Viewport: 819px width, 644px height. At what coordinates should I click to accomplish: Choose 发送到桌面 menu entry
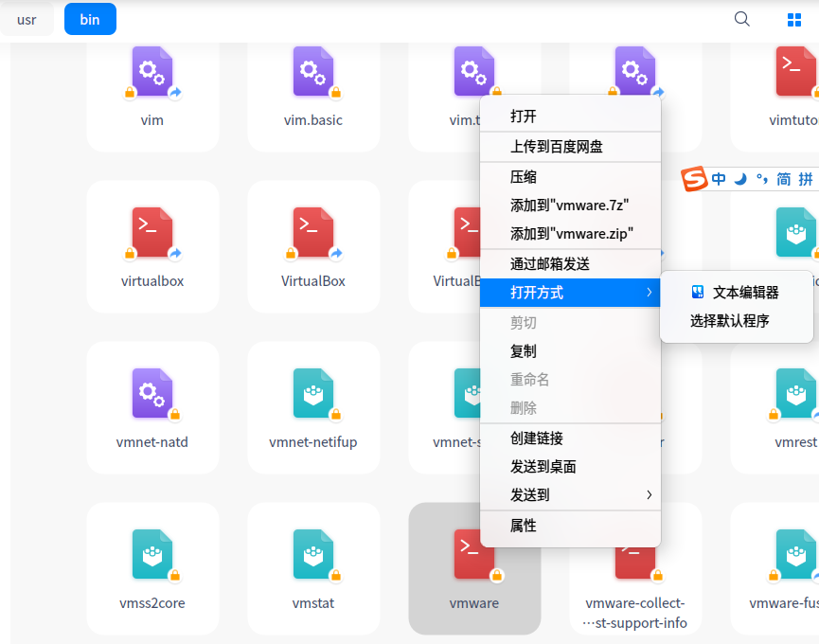(570, 466)
